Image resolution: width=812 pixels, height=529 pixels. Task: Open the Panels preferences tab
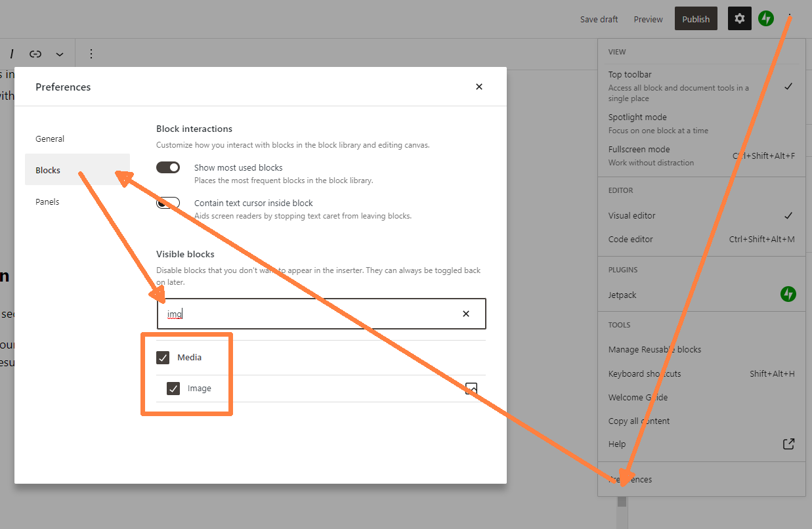click(77, 201)
